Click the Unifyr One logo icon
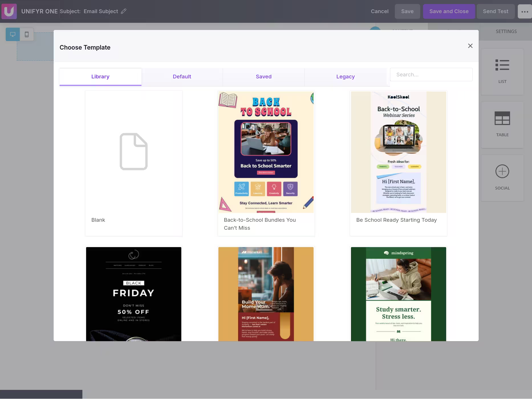Viewport: 532px width, 399px height. pyautogui.click(x=9, y=11)
